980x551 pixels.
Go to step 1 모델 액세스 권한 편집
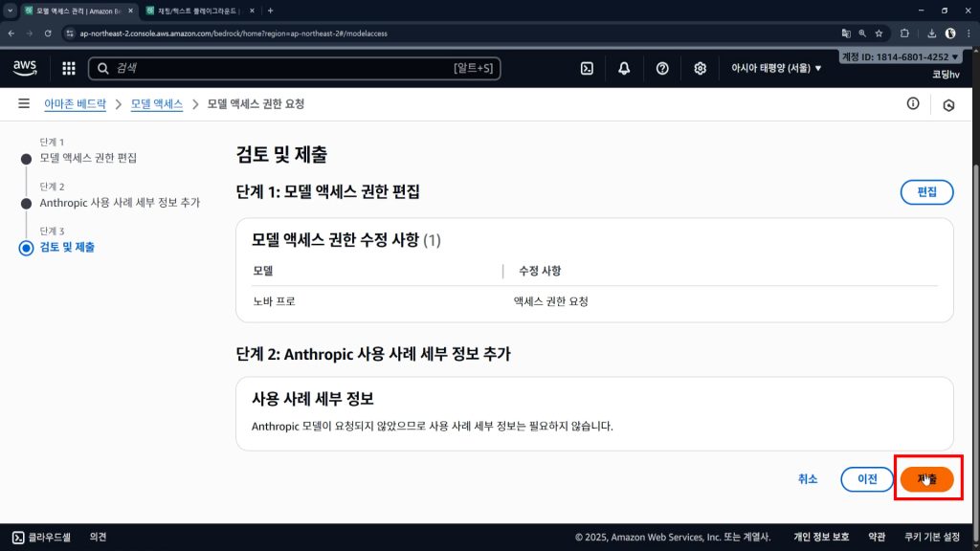tap(88, 158)
